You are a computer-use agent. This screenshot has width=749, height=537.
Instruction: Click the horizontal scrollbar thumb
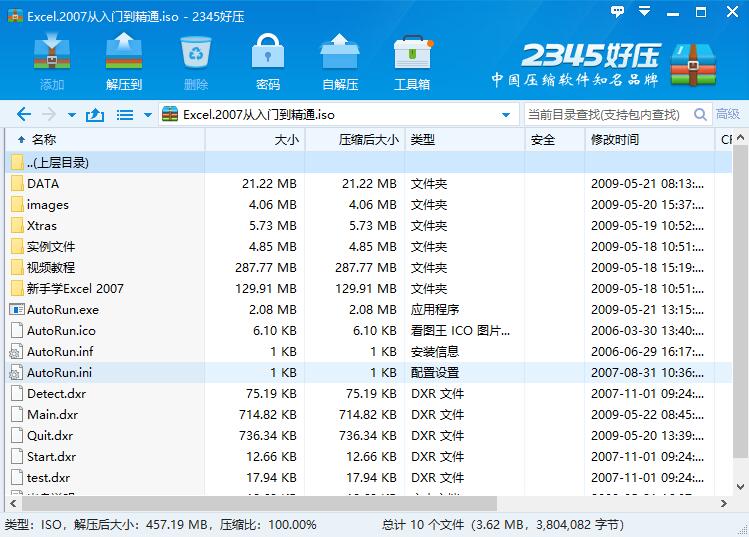point(259,503)
